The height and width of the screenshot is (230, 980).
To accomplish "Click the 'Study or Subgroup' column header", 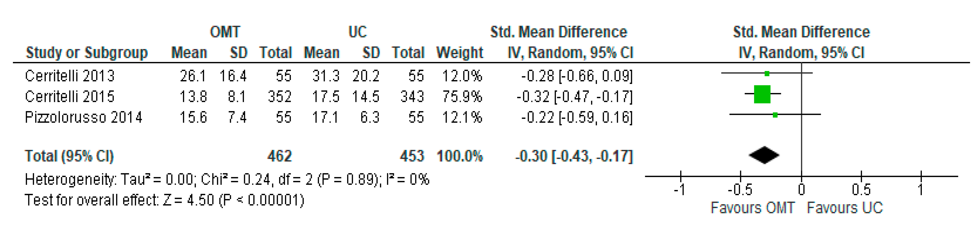I will (x=86, y=52).
